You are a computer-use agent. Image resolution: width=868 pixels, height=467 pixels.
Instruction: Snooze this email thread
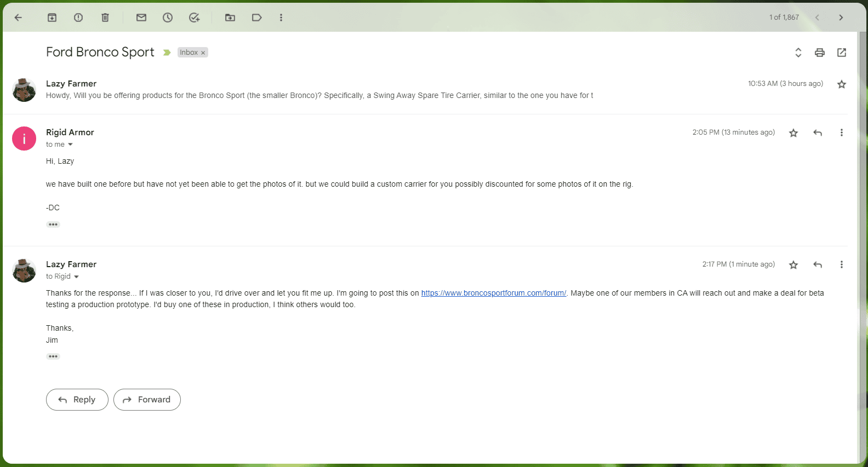click(168, 18)
